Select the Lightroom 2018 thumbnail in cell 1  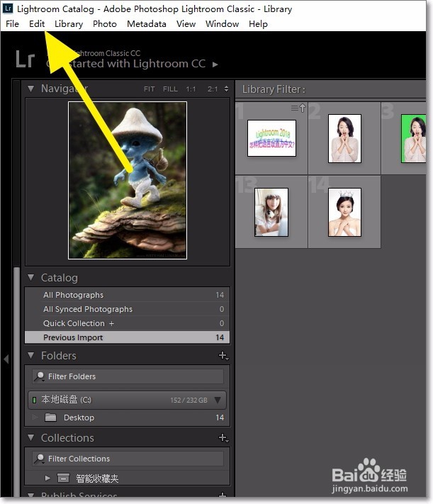pos(271,138)
